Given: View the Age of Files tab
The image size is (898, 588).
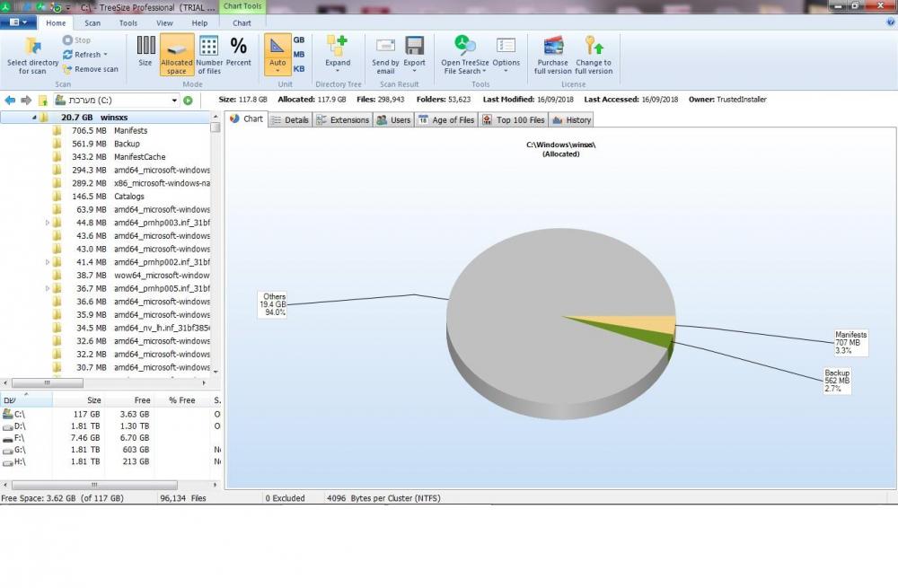Looking at the screenshot, I should point(446,119).
